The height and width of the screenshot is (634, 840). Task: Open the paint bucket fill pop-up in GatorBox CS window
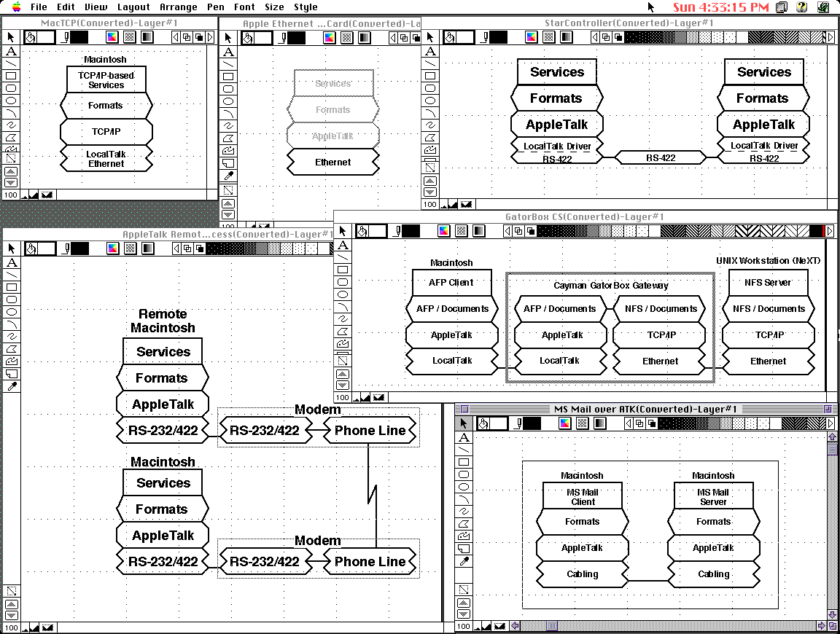click(362, 231)
